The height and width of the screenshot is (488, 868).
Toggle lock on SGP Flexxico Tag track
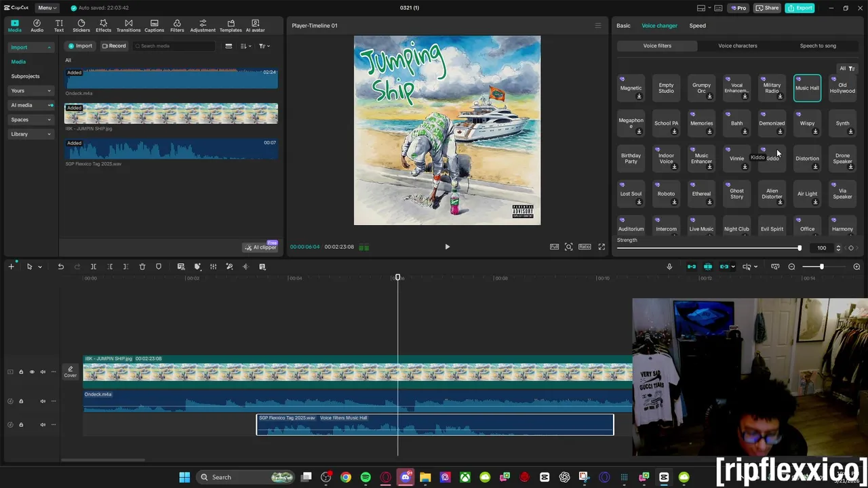pyautogui.click(x=21, y=424)
